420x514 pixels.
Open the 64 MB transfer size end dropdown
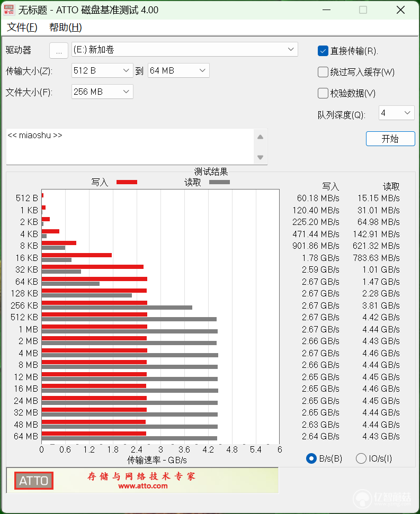point(178,70)
